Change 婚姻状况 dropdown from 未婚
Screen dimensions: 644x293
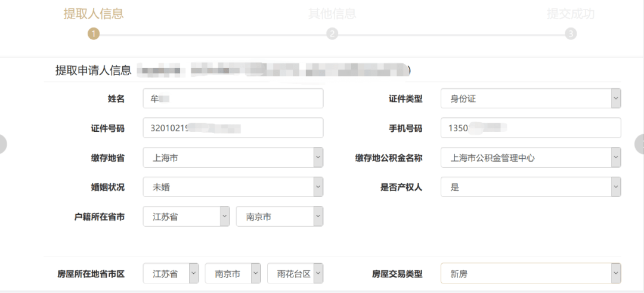pyautogui.click(x=233, y=187)
